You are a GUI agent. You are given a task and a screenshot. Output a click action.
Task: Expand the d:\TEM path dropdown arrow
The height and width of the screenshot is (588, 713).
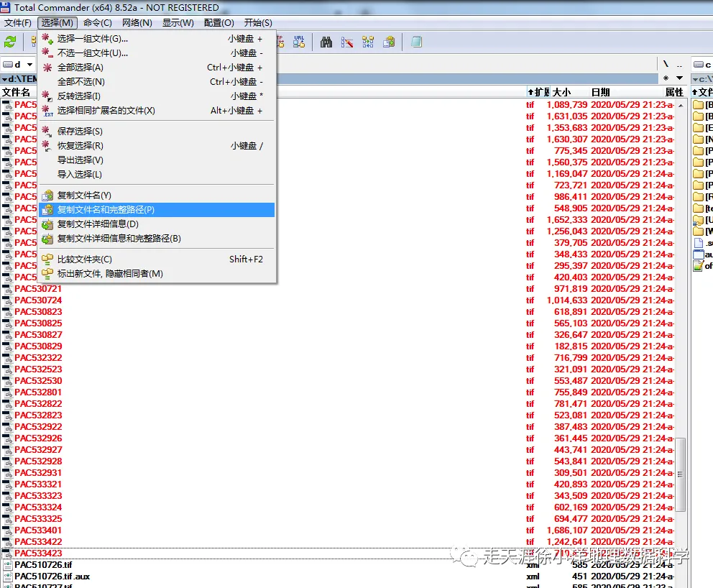tap(4, 79)
